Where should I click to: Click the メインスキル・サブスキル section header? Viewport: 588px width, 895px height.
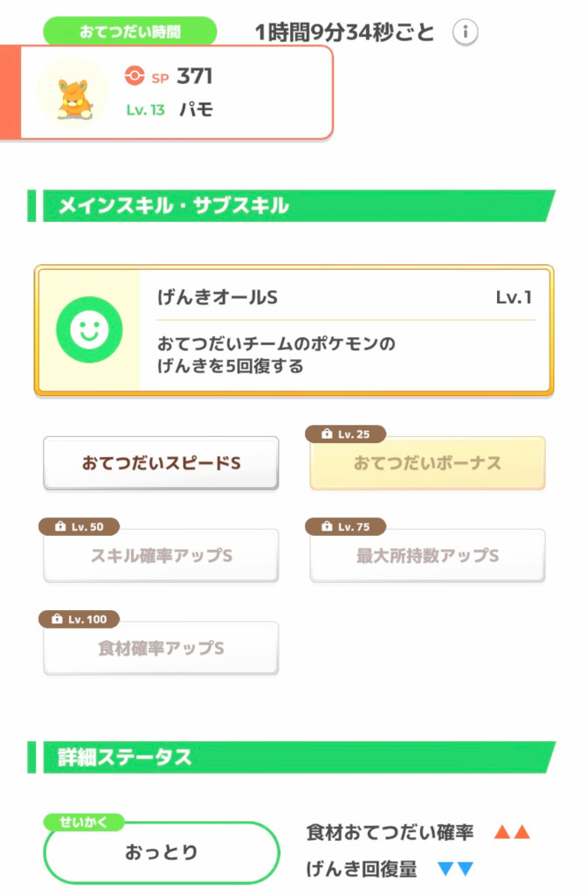click(x=173, y=206)
